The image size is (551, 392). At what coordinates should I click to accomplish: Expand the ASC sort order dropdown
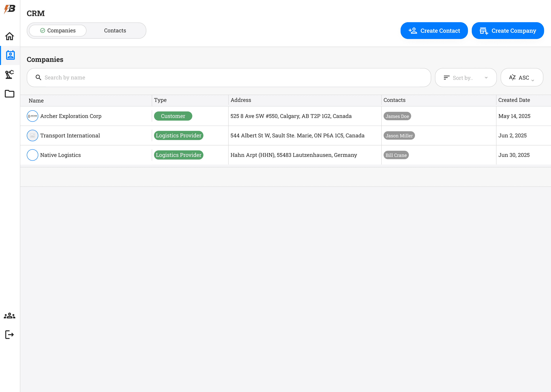click(x=522, y=78)
